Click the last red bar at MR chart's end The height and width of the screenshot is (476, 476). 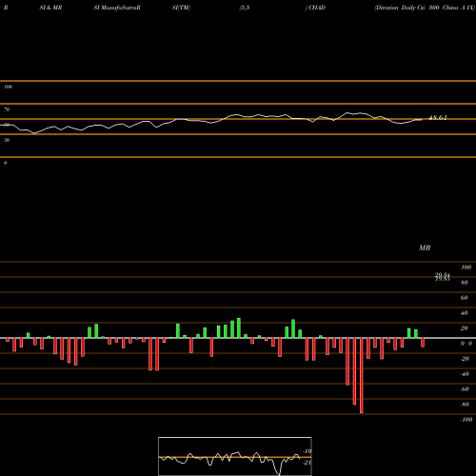[423, 343]
